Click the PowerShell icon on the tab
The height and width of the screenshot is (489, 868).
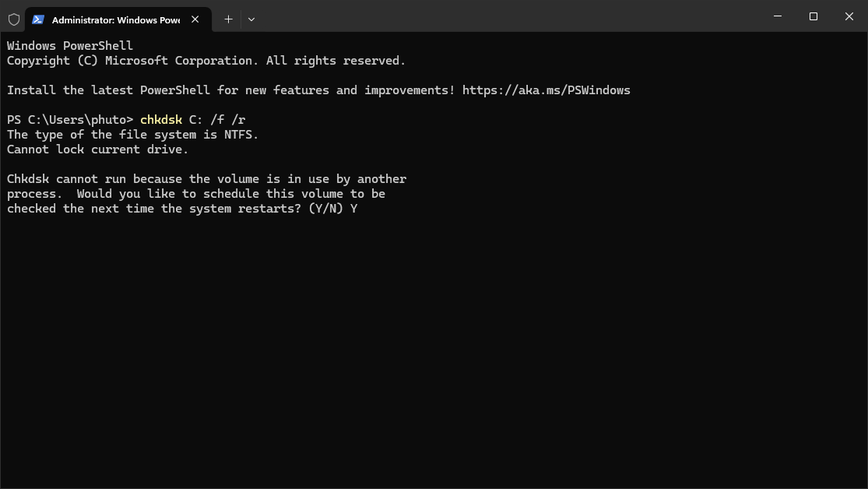click(x=38, y=19)
